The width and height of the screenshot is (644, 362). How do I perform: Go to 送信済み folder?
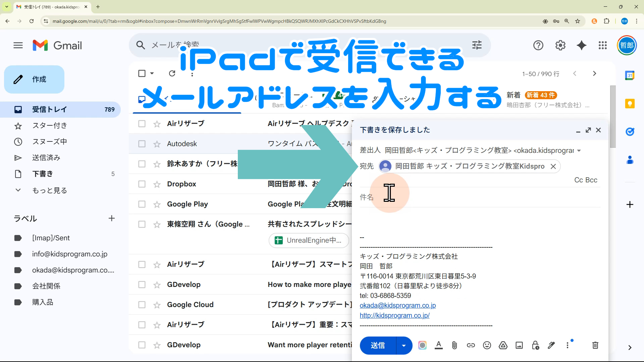coord(46,158)
